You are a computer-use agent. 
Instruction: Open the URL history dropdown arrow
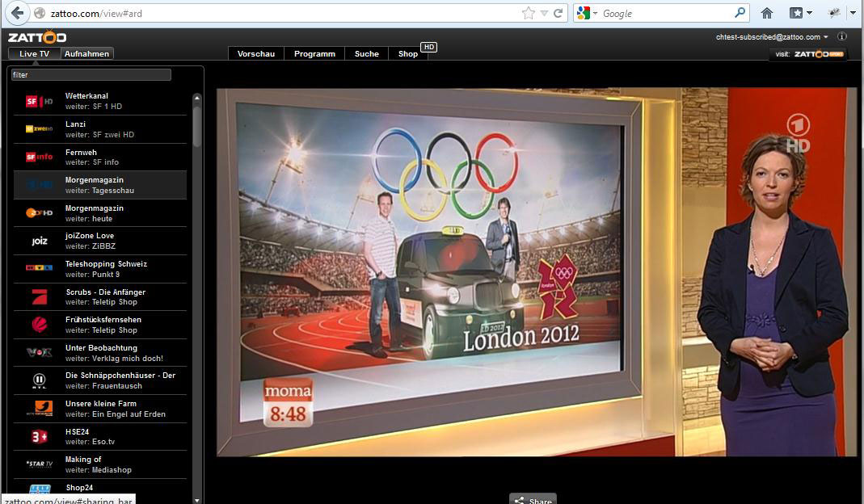click(544, 13)
